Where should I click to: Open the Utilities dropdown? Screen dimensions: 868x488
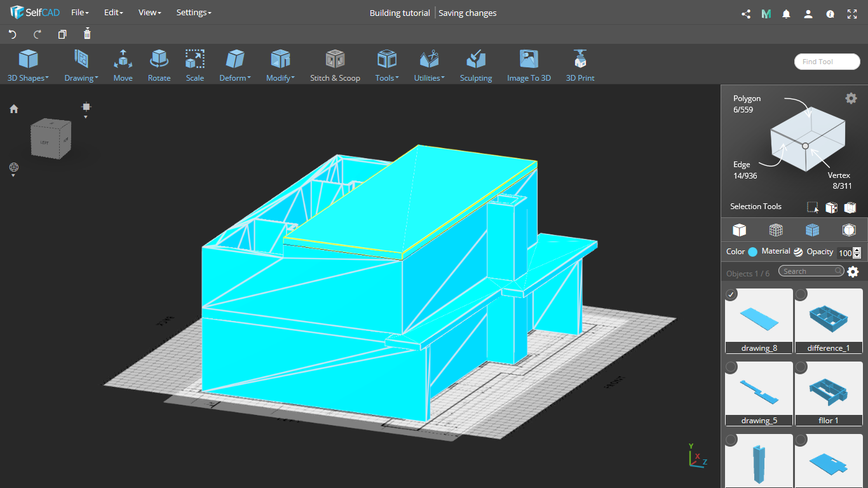(x=430, y=66)
